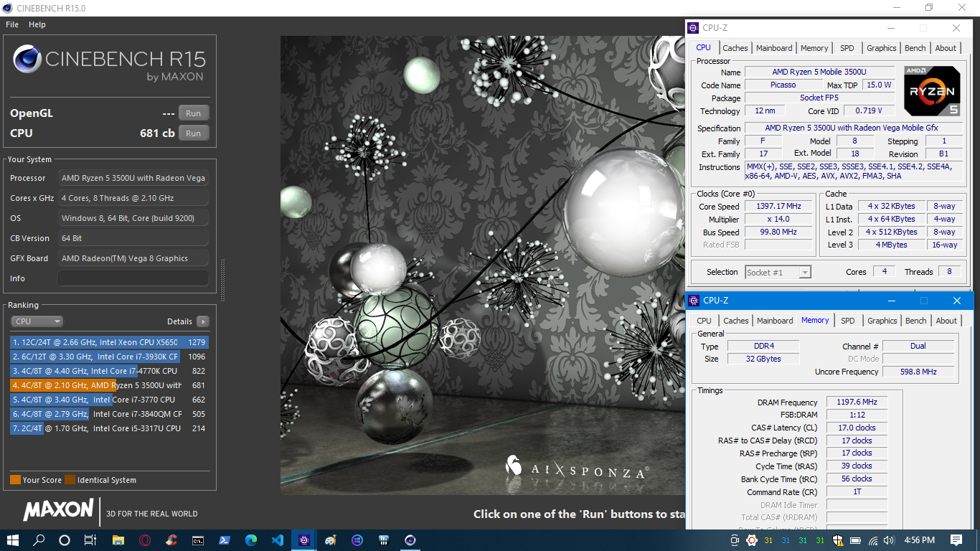Switch to Caches tab in top CPU-Z
This screenshot has height=551, width=980.
point(735,48)
